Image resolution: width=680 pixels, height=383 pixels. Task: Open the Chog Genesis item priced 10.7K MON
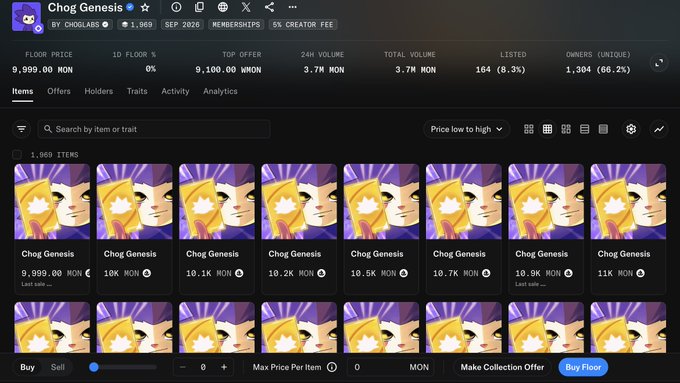[464, 229]
